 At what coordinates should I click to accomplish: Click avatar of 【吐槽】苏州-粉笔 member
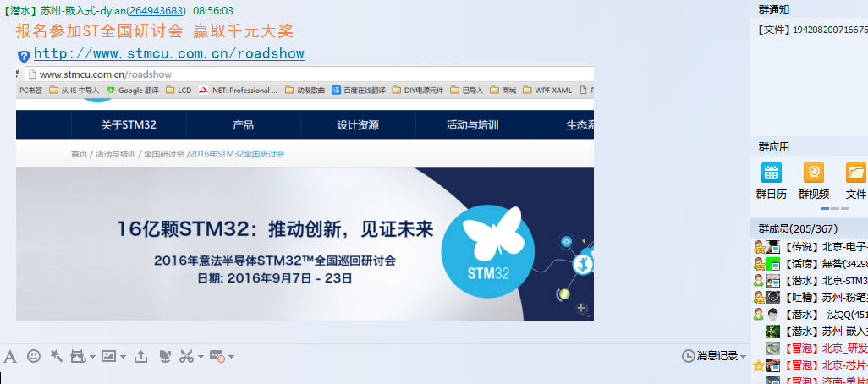click(773, 298)
